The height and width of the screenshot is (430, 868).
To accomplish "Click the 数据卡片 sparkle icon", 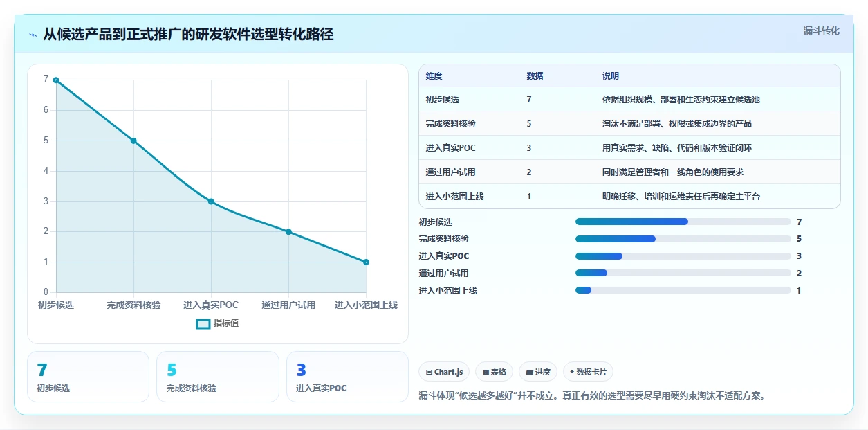I will click(x=572, y=372).
